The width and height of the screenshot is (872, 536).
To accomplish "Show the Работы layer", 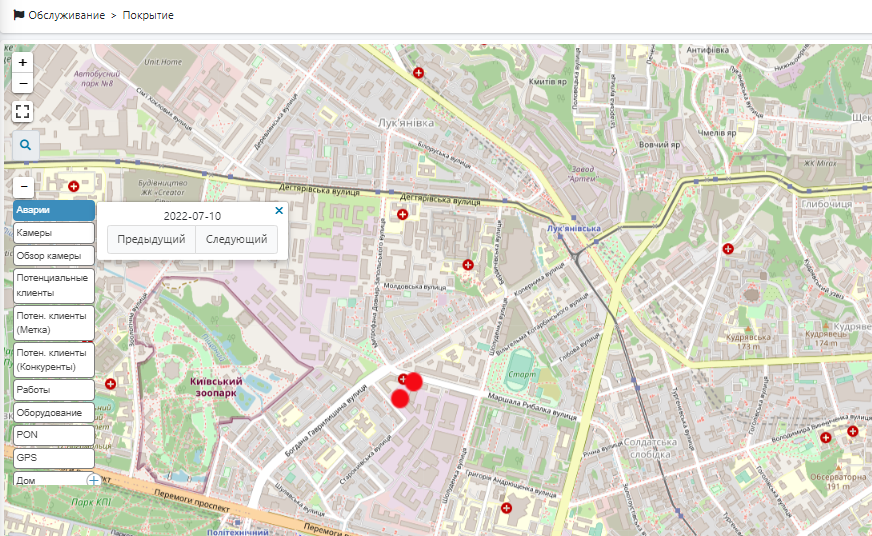I will click(x=54, y=390).
